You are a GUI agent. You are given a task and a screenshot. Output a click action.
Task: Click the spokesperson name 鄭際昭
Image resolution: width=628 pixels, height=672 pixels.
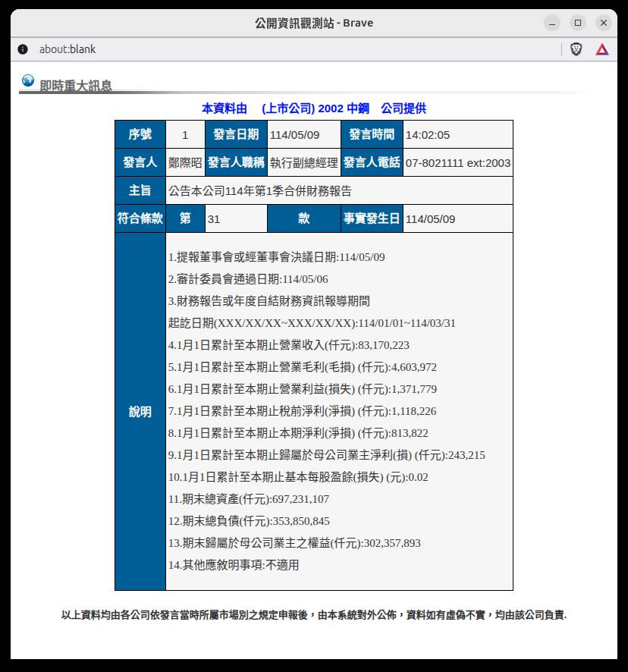pyautogui.click(x=185, y=163)
